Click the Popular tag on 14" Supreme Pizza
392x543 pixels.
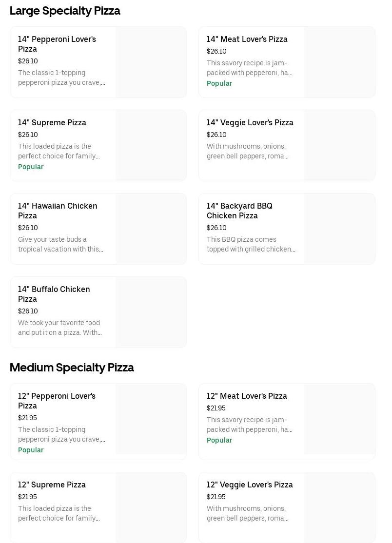pos(31,167)
